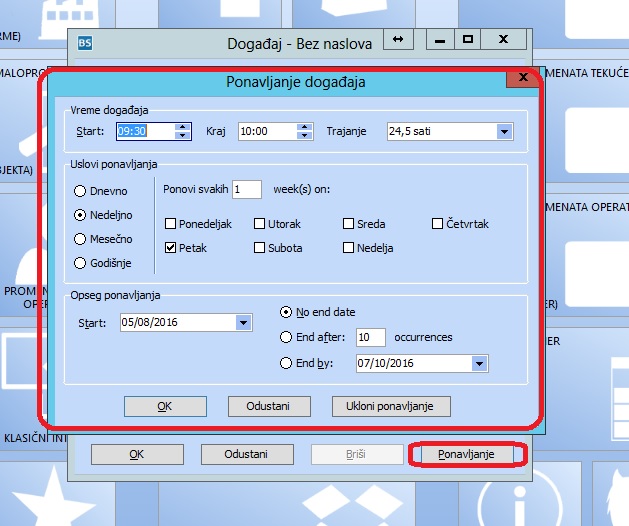Image resolution: width=629 pixels, height=526 pixels.
Task: Click the Start time spinner arrows
Action: [x=182, y=131]
